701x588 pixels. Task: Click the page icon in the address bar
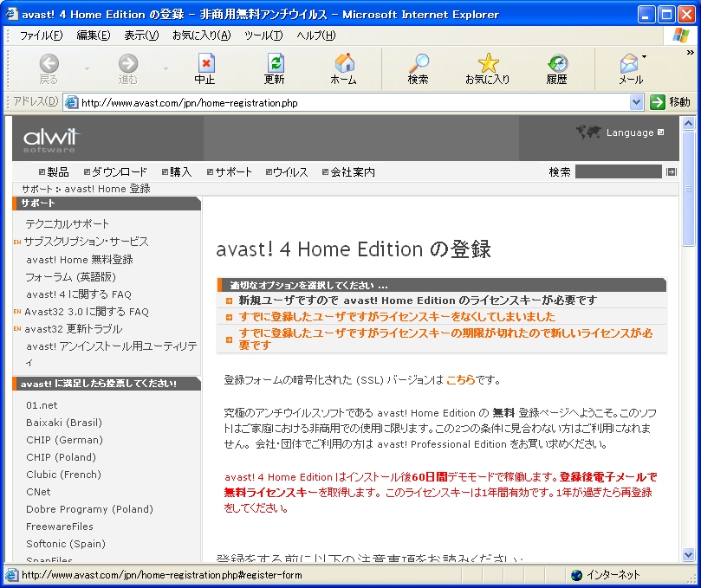[x=71, y=103]
